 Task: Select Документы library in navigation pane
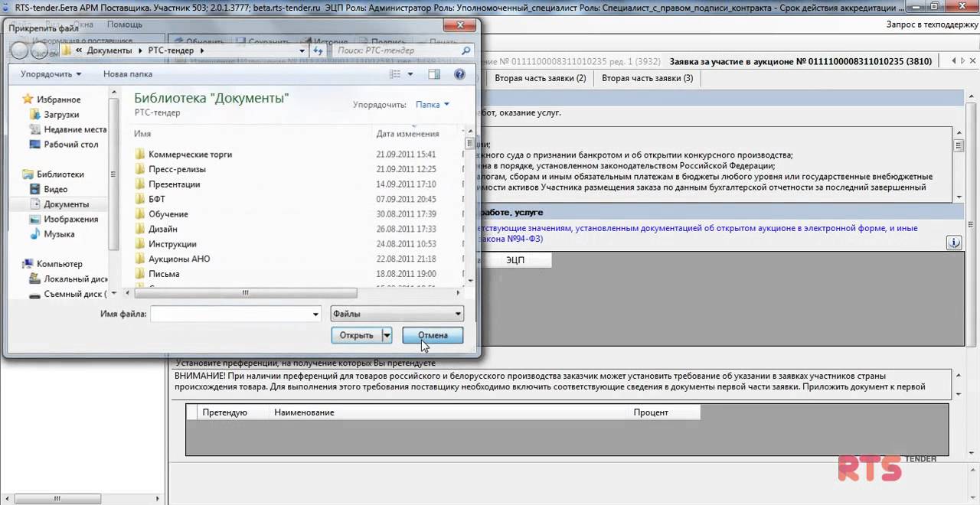pos(66,204)
